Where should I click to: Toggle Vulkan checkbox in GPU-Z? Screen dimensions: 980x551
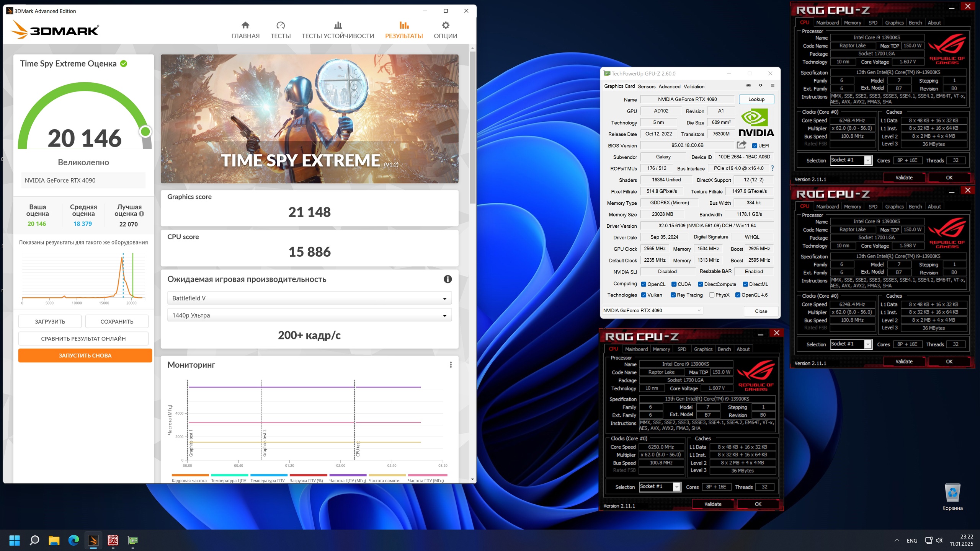coord(644,295)
